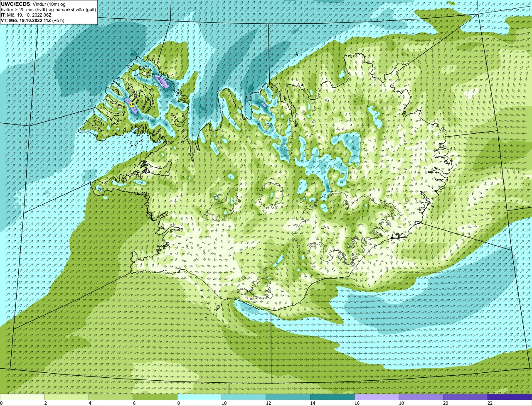
Task: Click the 'VT: Mið. 19.10.2022 11Z (+5 h)' line
Action: click(x=32, y=20)
